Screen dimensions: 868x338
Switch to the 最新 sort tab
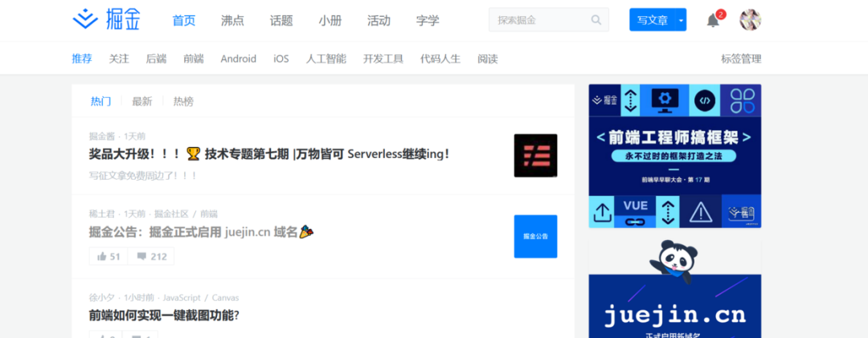[x=141, y=101]
